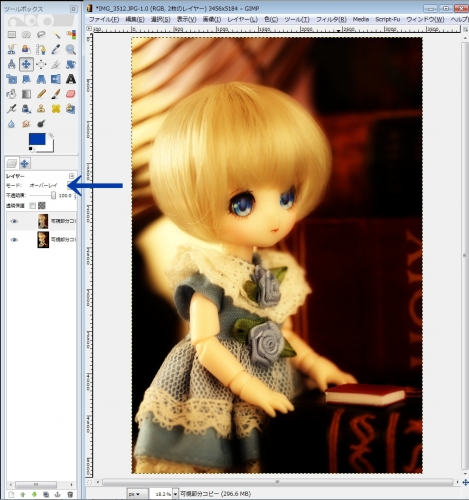The width and height of the screenshot is (469, 500).
Task: Select the Color Picker eyedropper tool
Action: (x=56, y=49)
